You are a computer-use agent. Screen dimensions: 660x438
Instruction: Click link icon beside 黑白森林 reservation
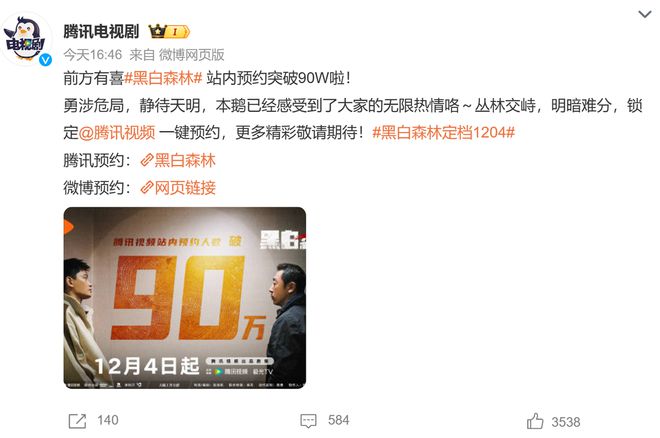(x=147, y=160)
